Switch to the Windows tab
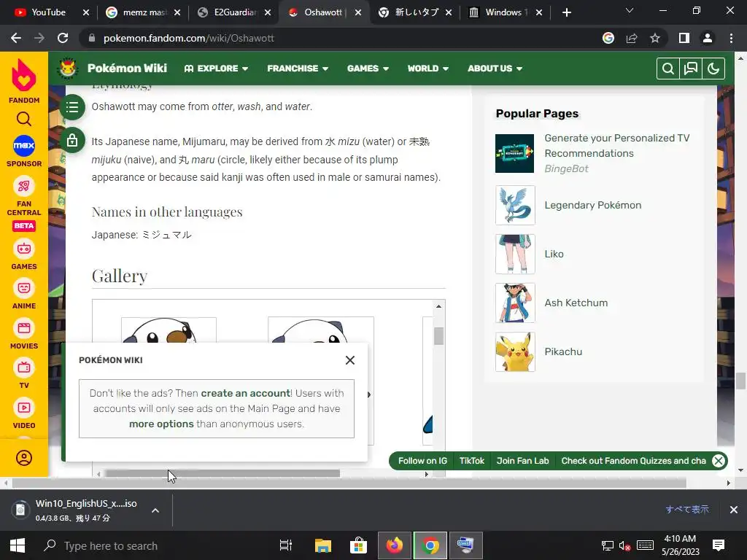This screenshot has width=747, height=560. coord(504,12)
